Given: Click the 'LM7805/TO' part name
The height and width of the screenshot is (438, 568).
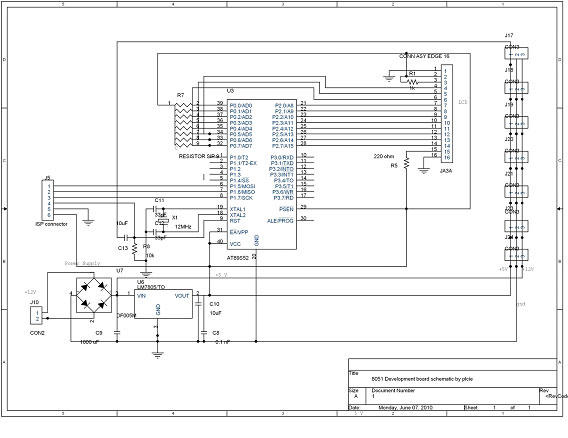Looking at the screenshot, I should tap(151, 287).
